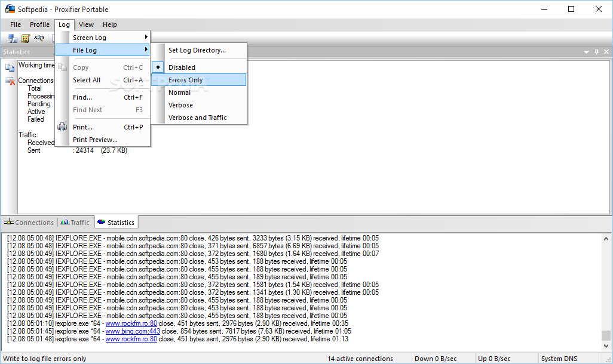Open www.rockfm.ro:80 link at 05:01:48
The image size is (613, 364).
131,339
